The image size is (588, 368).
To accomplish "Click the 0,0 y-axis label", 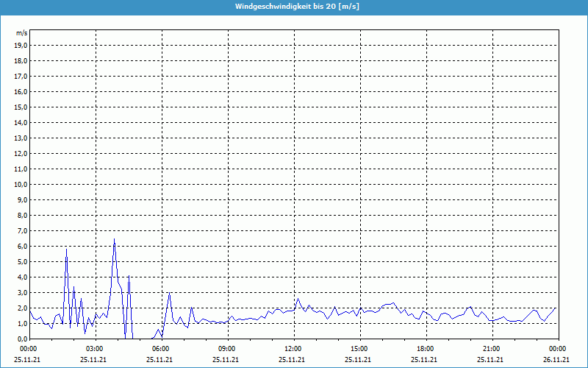I will pyautogui.click(x=21, y=339).
